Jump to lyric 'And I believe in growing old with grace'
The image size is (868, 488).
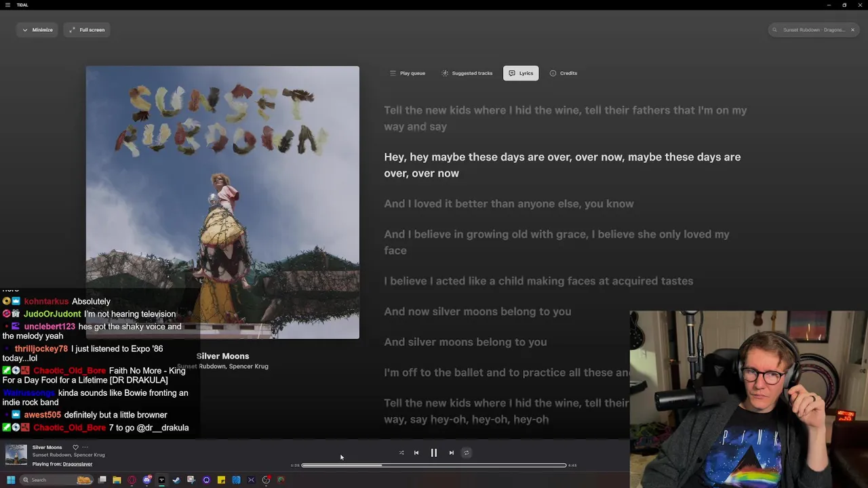(557, 242)
